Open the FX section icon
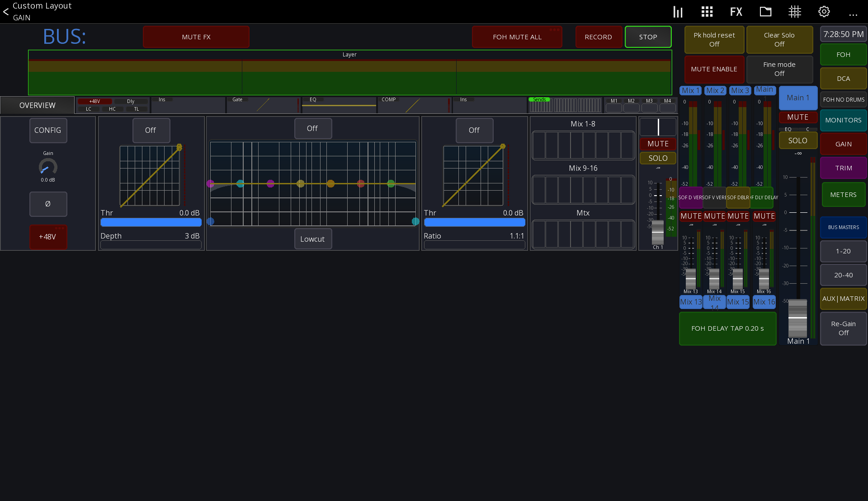 pyautogui.click(x=736, y=12)
